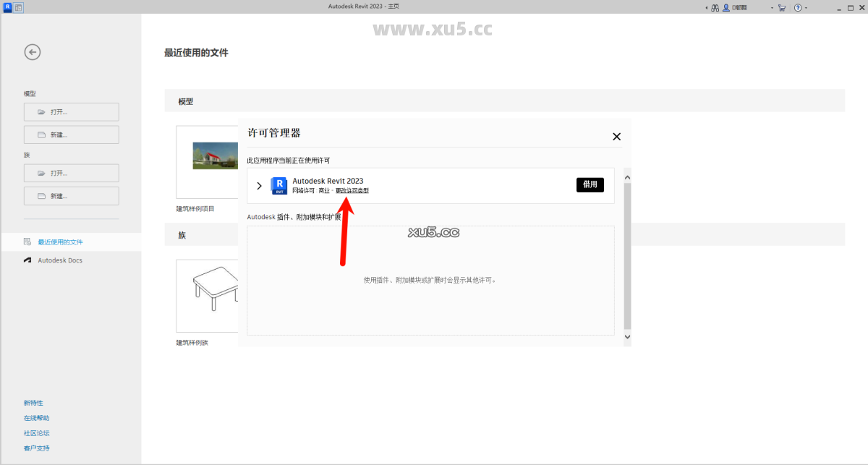The height and width of the screenshot is (465, 868).
Task: Click the Help question mark icon
Action: pyautogui.click(x=796, y=6)
